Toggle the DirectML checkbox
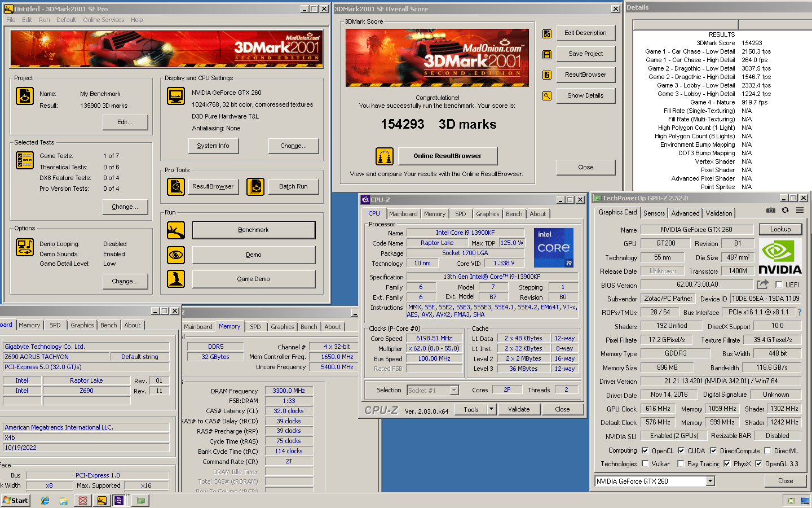This screenshot has width=812, height=508. pyautogui.click(x=767, y=450)
